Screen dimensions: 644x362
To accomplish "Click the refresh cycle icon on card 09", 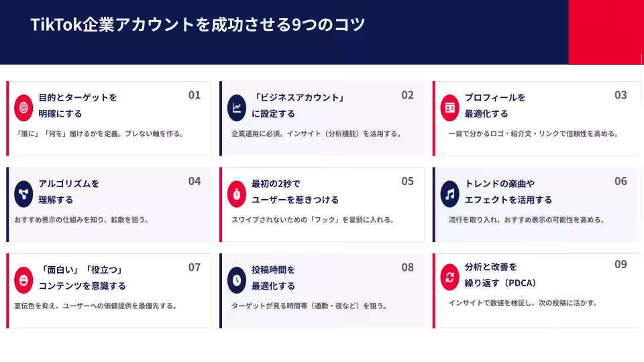I will pyautogui.click(x=449, y=277).
